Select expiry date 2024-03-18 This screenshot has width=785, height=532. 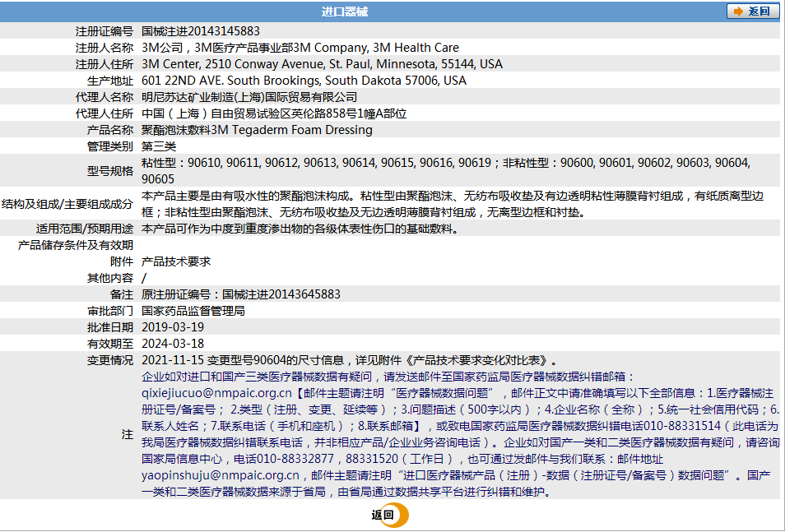point(173,344)
